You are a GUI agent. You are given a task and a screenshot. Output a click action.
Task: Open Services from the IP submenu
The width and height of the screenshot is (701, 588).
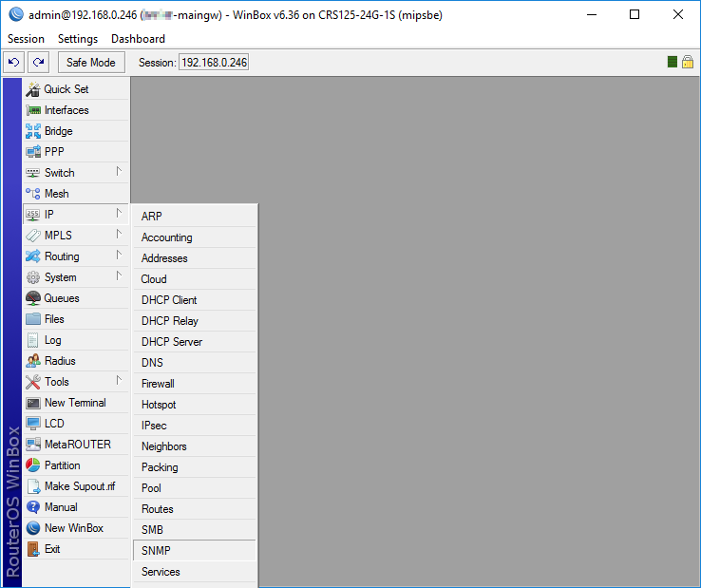(x=195, y=572)
